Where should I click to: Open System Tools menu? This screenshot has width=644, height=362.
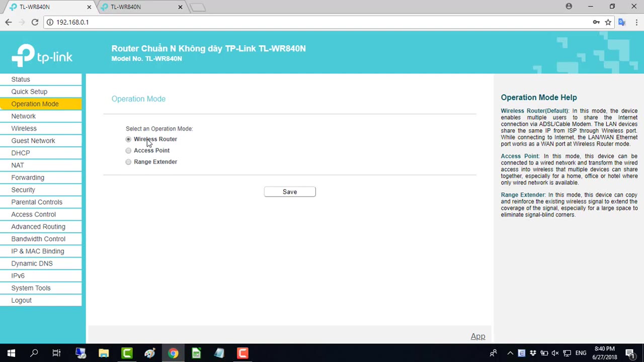coord(41,288)
